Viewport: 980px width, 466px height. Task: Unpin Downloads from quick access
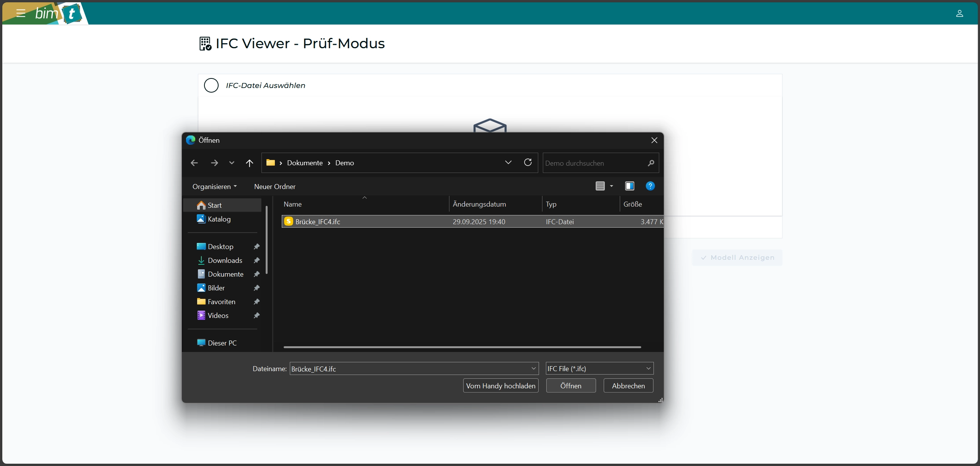(x=256, y=261)
